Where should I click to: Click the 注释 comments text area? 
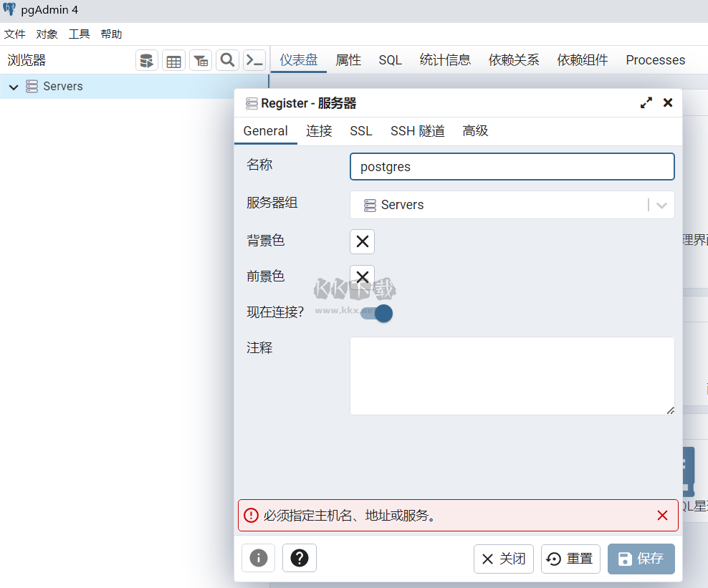[512, 376]
